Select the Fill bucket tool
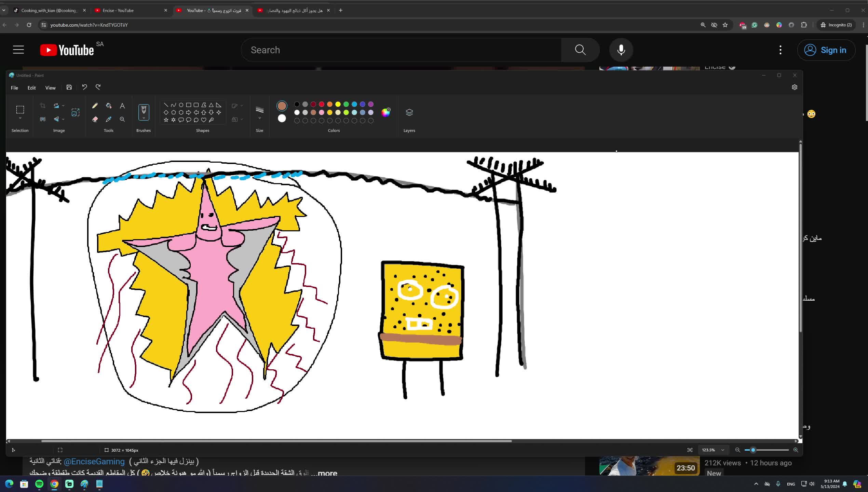Image resolution: width=868 pixels, height=492 pixels. (x=109, y=106)
